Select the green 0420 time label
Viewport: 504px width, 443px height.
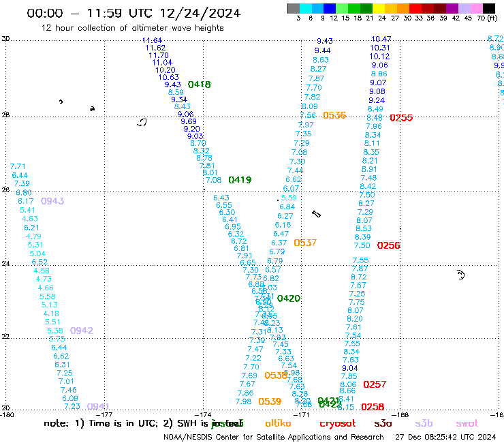pos(289,299)
